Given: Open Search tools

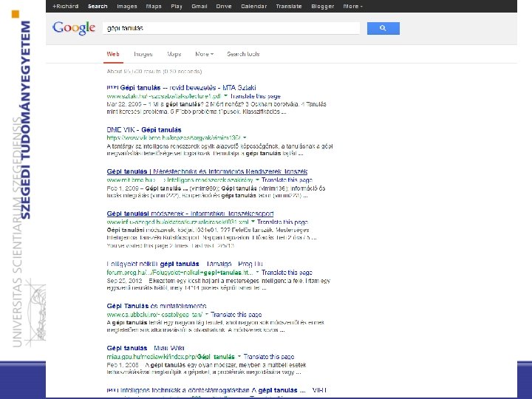Looking at the screenshot, I should pyautogui.click(x=243, y=54).
